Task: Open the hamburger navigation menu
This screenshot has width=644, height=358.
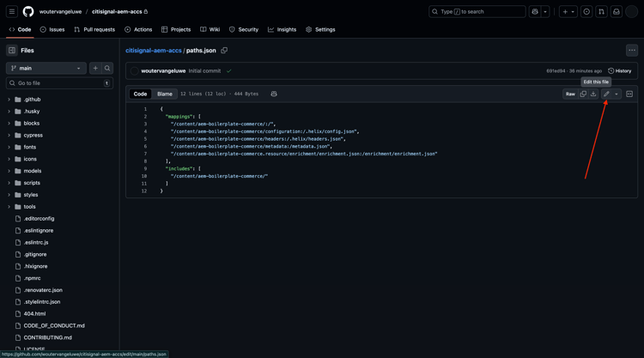Action: point(12,11)
